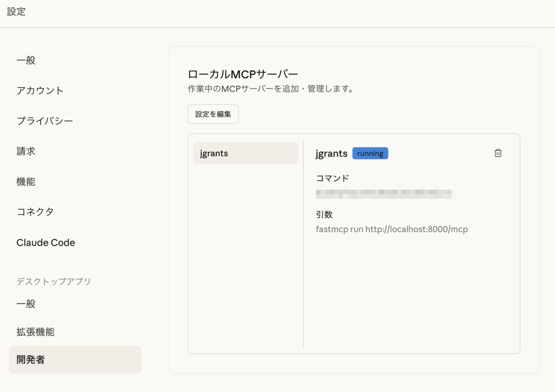555x392 pixels.
Task: Click the ローカルMCPサーバー heading
Action: [243, 74]
